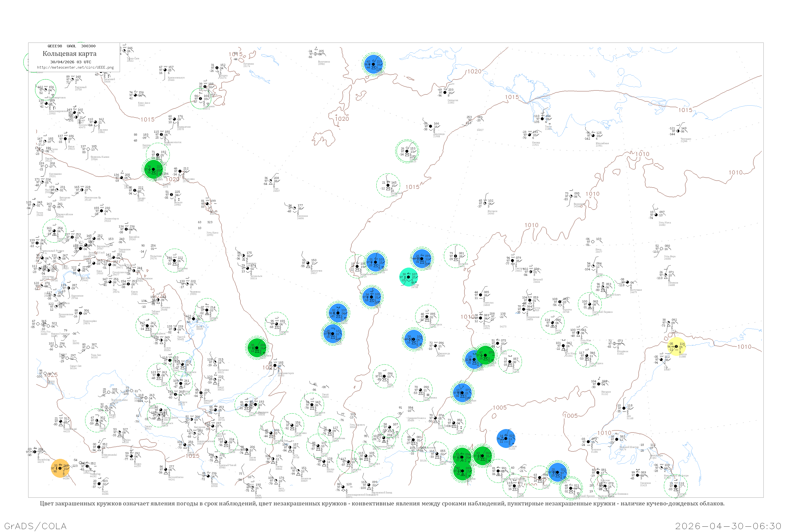Screen dimensions: 798x532
Task: Click the dashed Вилюйск station circle
Action: 456,256
